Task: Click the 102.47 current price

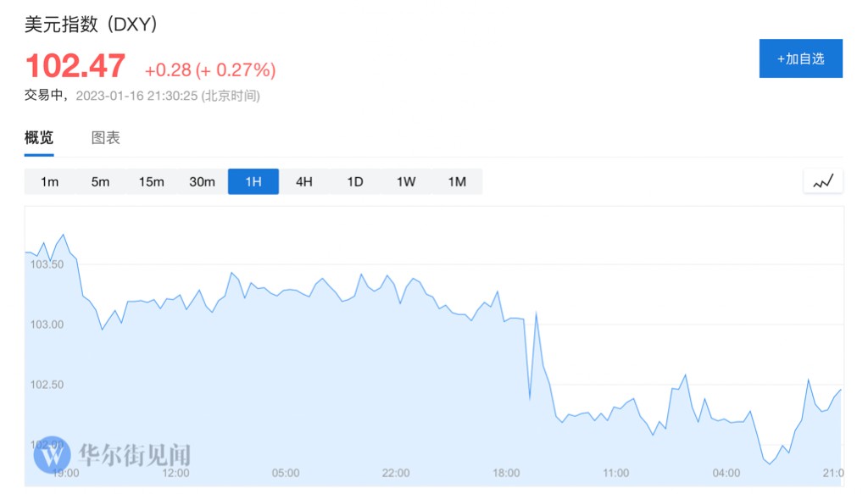Action: (x=75, y=66)
